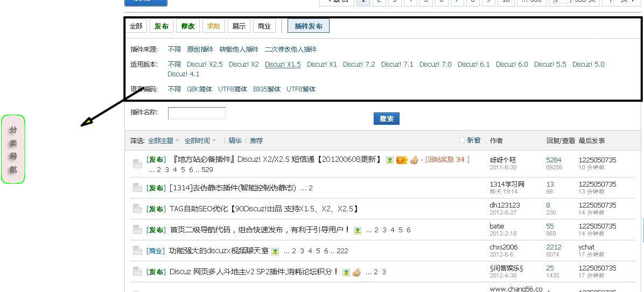Filter plugin source by 转载他人插件

(239, 49)
